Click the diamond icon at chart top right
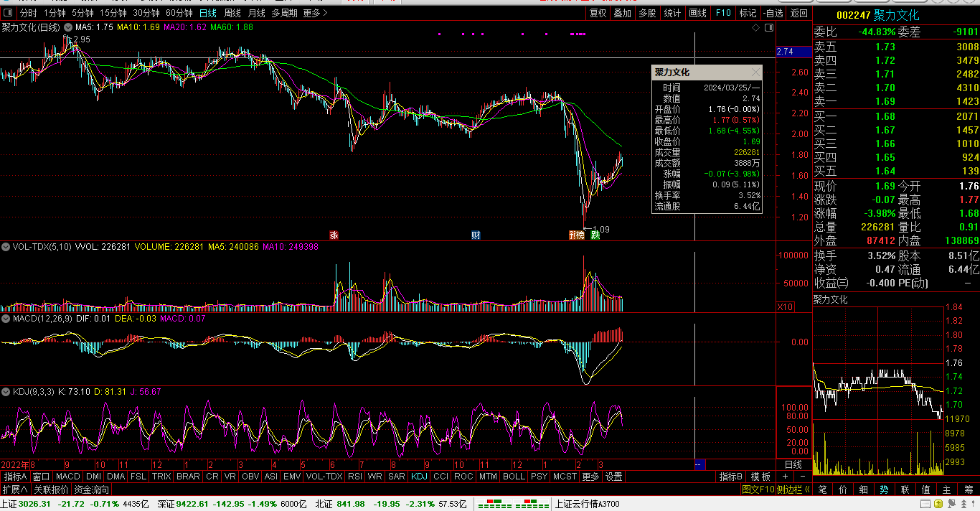The image size is (980, 511). tap(755, 27)
